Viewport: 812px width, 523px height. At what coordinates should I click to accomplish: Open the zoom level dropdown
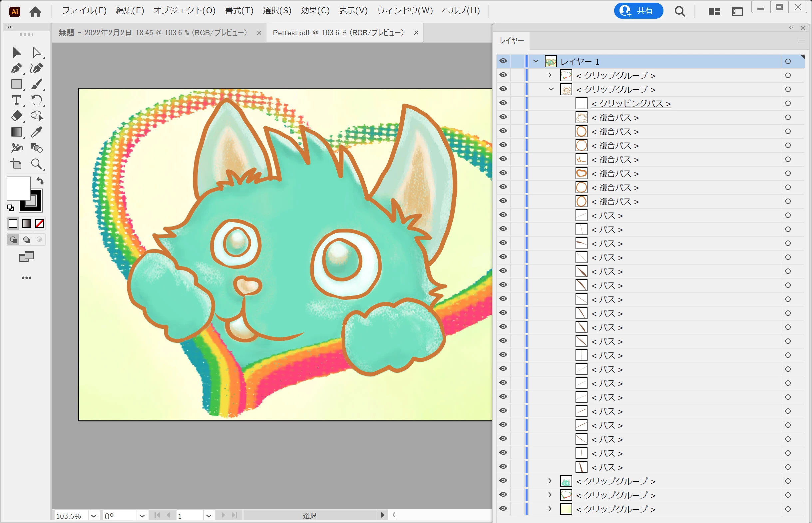click(x=94, y=516)
